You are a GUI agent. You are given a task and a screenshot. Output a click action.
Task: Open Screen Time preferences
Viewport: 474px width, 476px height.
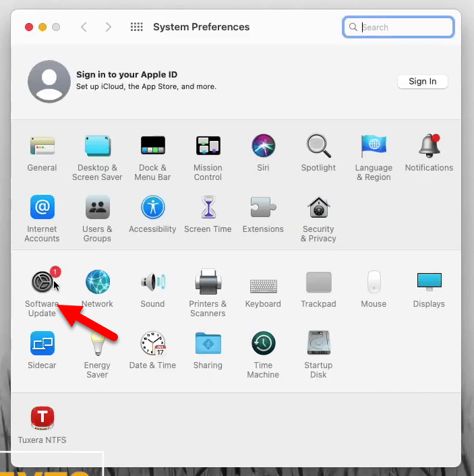[x=208, y=207]
